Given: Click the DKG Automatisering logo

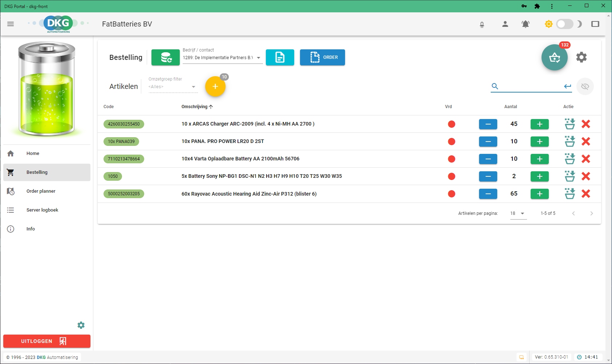Looking at the screenshot, I should click(x=58, y=24).
